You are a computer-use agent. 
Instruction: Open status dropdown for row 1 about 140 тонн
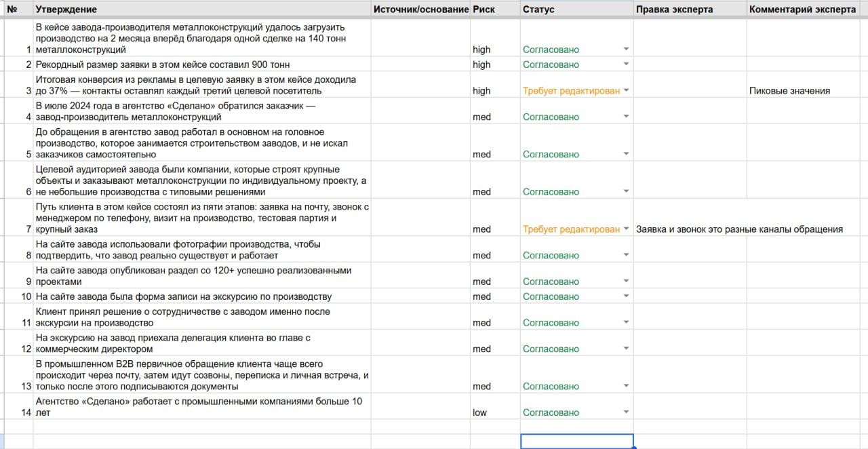(626, 50)
